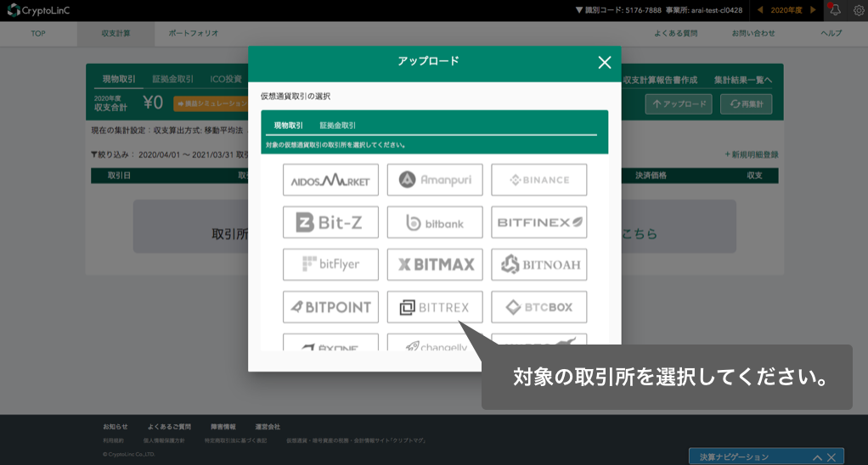
Task: Switch to 証拠金取引 tab in upload dialog
Action: [x=338, y=126]
